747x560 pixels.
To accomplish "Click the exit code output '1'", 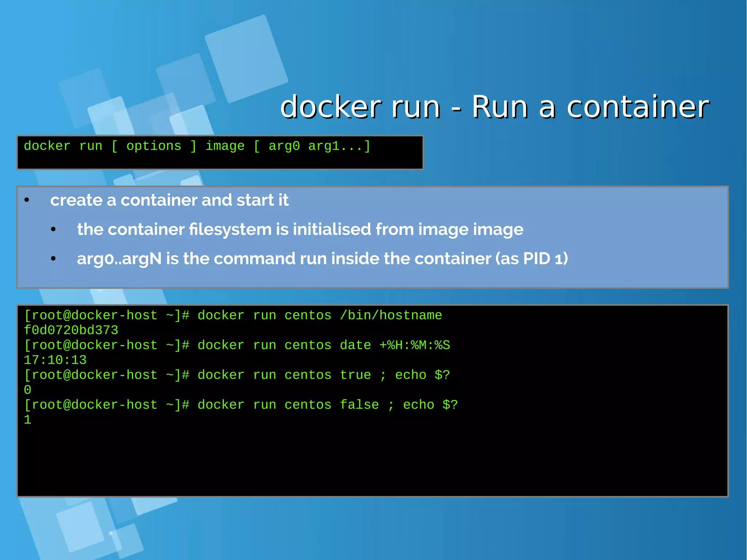I will click(28, 420).
